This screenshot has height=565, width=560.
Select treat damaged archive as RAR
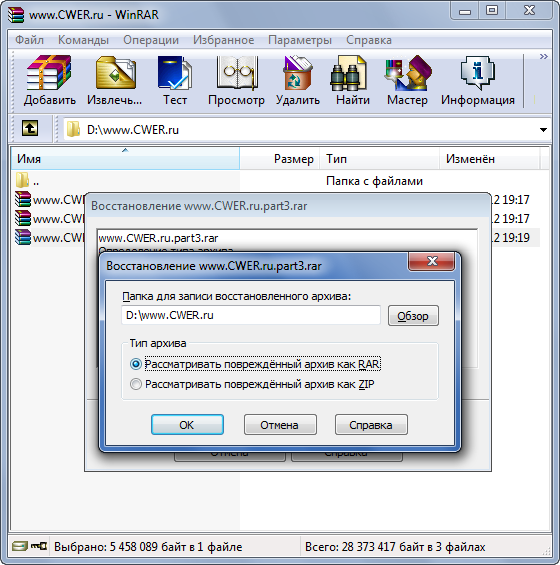[x=136, y=364]
